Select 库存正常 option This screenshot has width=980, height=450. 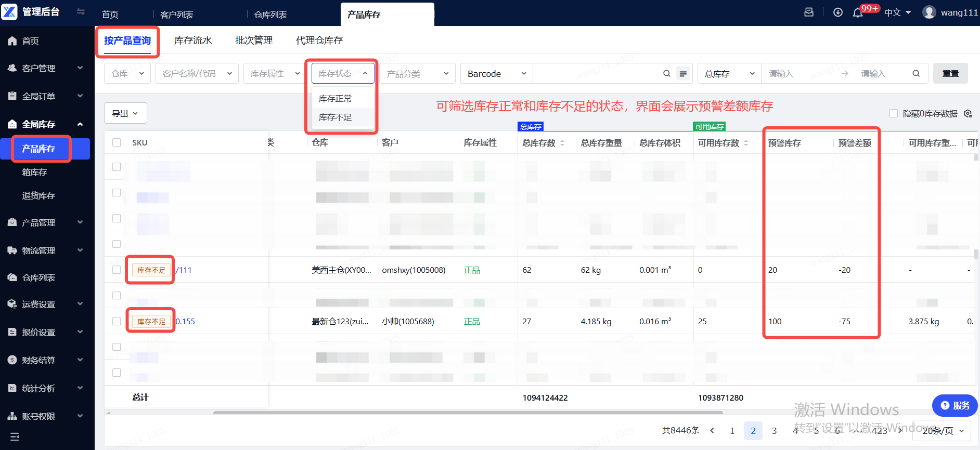(343, 98)
